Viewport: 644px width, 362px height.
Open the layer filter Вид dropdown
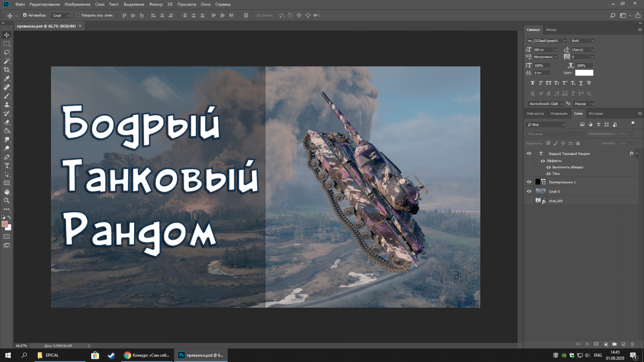(x=545, y=124)
